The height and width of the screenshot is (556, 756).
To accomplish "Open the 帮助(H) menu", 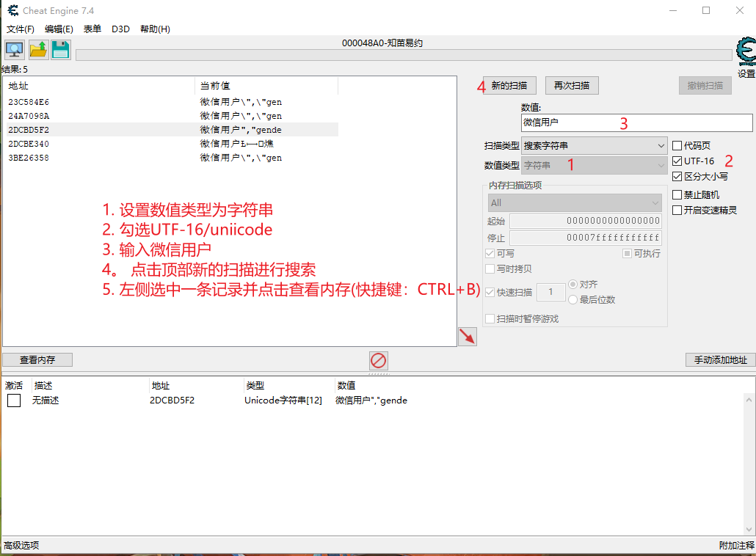I will point(156,29).
